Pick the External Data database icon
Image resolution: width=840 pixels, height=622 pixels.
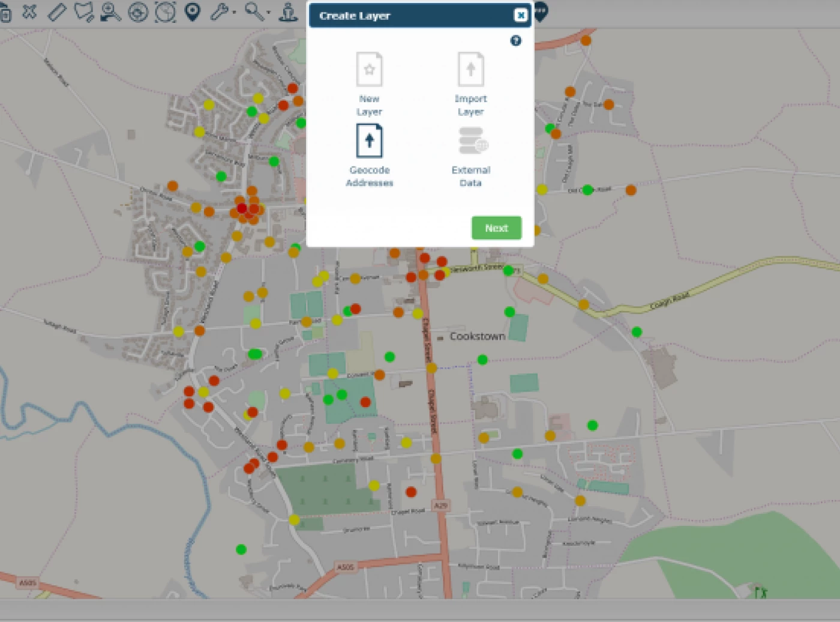472,142
